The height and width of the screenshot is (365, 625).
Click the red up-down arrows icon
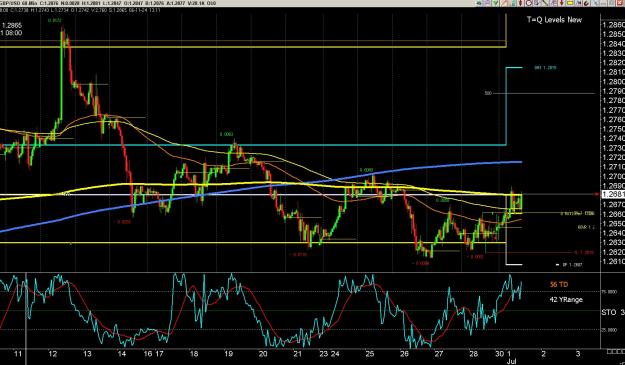click(521, 3)
